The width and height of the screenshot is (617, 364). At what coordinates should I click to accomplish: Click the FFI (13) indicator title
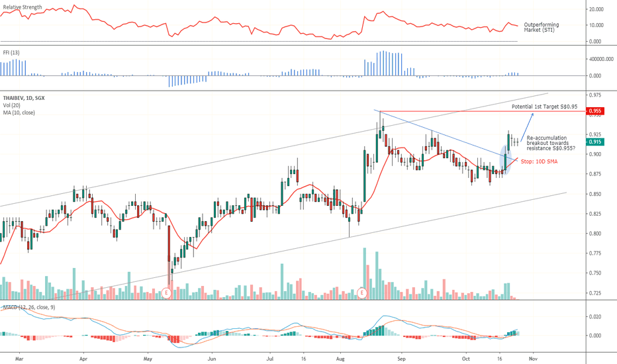coord(11,53)
